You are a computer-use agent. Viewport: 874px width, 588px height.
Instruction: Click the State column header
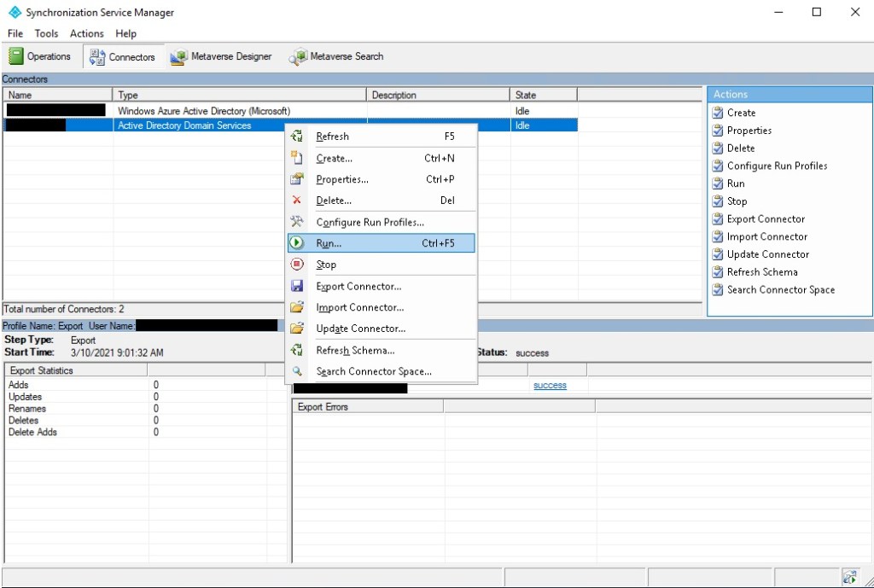coord(544,95)
